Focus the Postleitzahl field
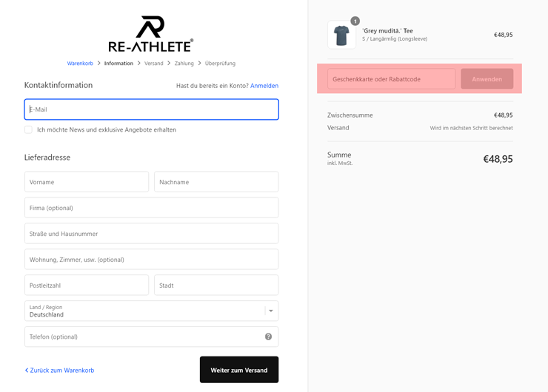This screenshot has height=392, width=548. [87, 285]
